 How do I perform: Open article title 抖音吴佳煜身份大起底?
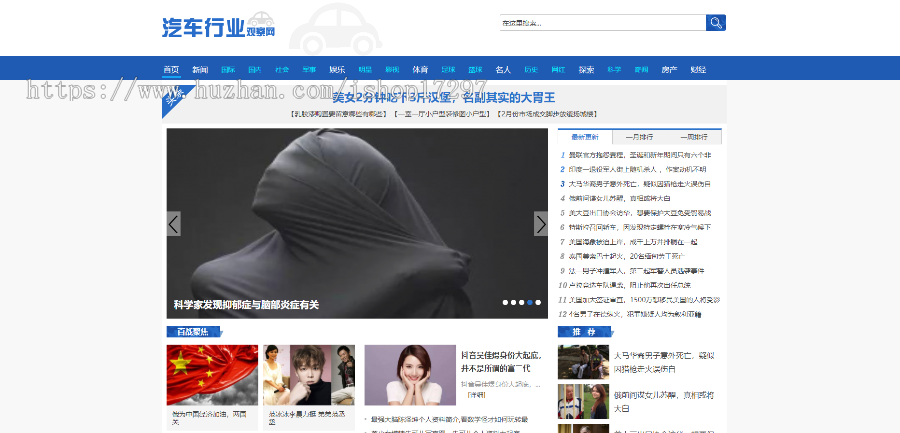(x=501, y=361)
